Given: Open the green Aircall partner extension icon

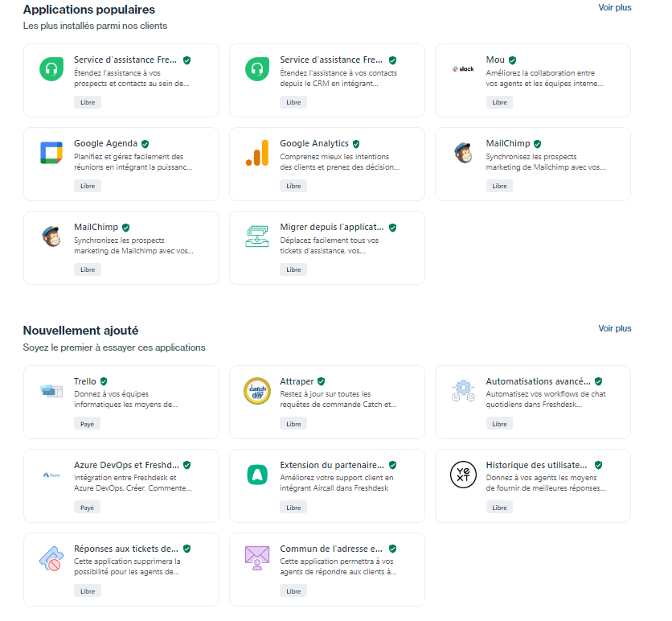Looking at the screenshot, I should pyautogui.click(x=257, y=475).
